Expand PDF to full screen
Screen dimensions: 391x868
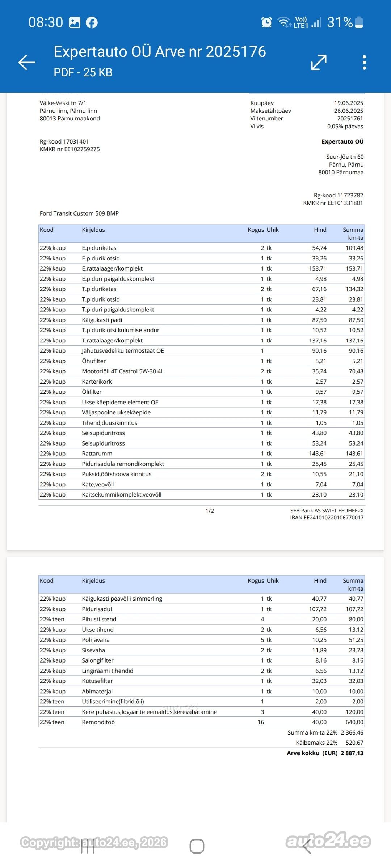(x=319, y=62)
